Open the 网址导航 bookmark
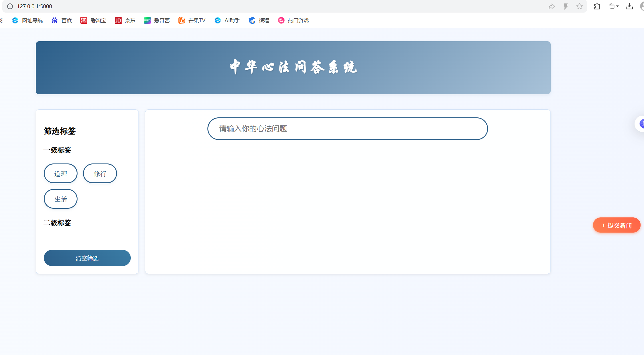 27,20
